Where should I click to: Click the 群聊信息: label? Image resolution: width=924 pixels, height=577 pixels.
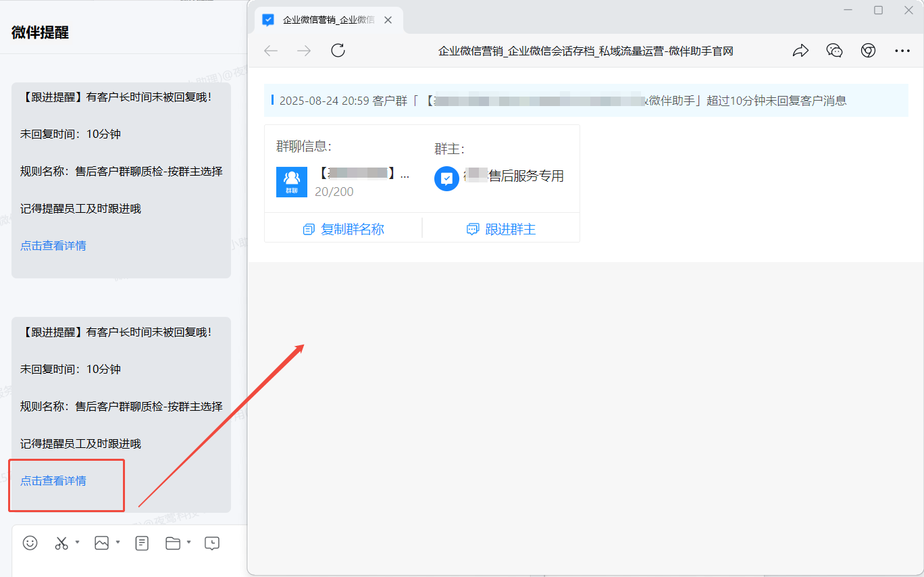(304, 147)
